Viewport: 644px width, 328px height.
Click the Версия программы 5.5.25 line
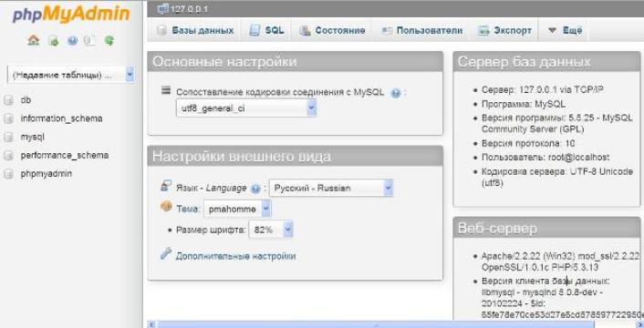pos(557,123)
